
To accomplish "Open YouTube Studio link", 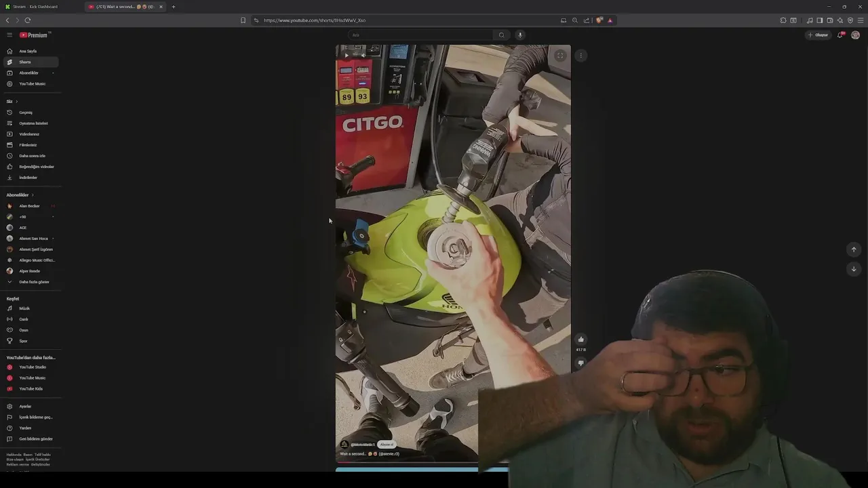I will click(x=31, y=367).
